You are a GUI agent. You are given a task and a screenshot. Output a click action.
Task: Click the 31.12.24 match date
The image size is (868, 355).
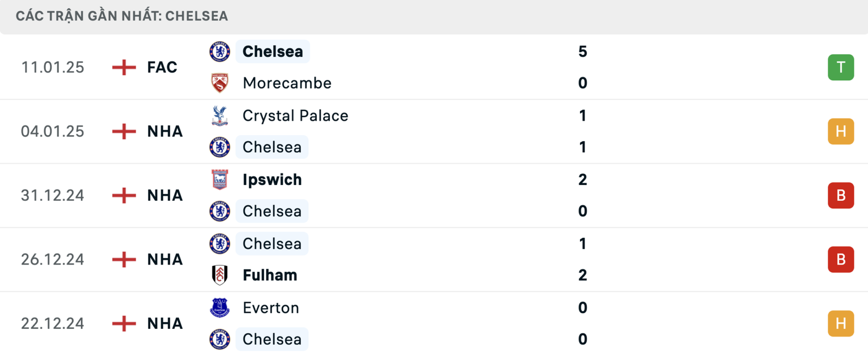[53, 195]
